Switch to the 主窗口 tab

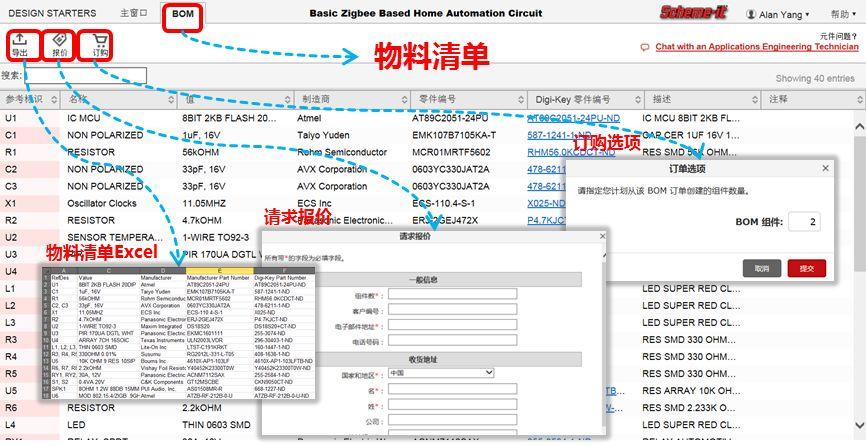[x=134, y=13]
